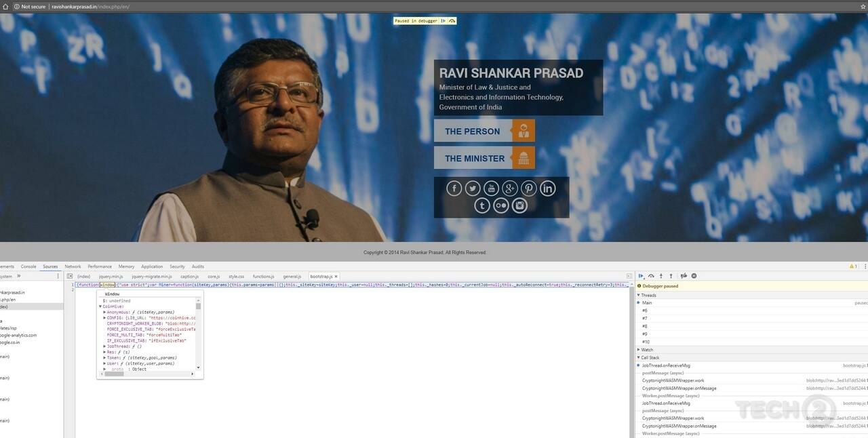Open the Pinterest social icon

pyautogui.click(x=529, y=188)
